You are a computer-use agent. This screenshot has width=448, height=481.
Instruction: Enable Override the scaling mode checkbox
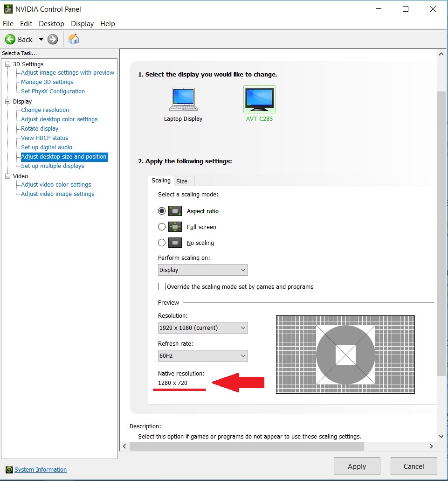[162, 286]
